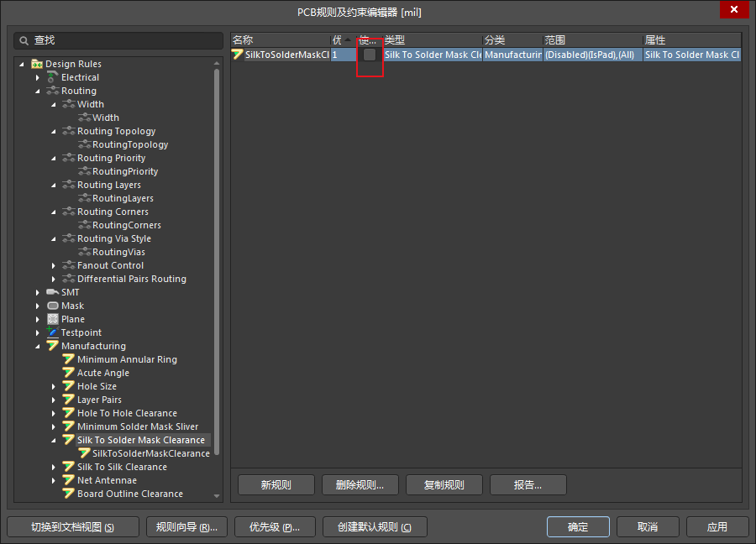Click the 优先级 (P)... button

point(275,526)
